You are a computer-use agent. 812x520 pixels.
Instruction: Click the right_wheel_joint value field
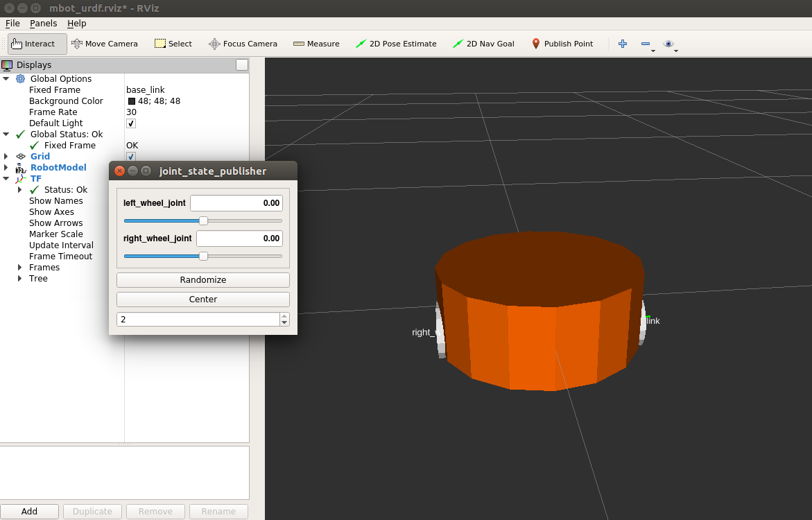pos(239,239)
